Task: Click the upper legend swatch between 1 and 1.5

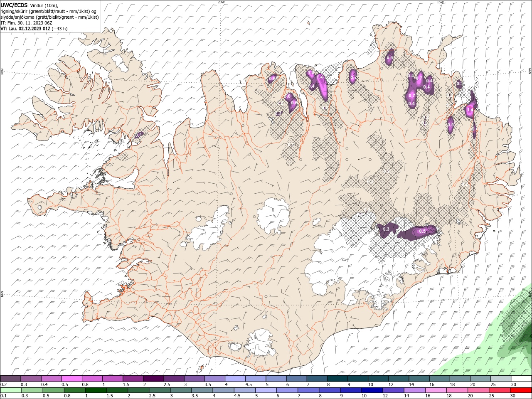Action: coord(112,379)
